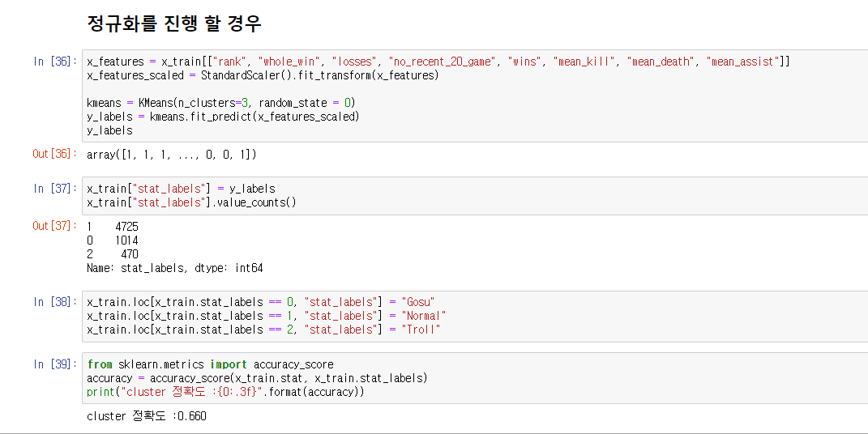The height and width of the screenshot is (434, 868).
Task: Click the line assigning "Gosu" label
Action: (x=261, y=302)
